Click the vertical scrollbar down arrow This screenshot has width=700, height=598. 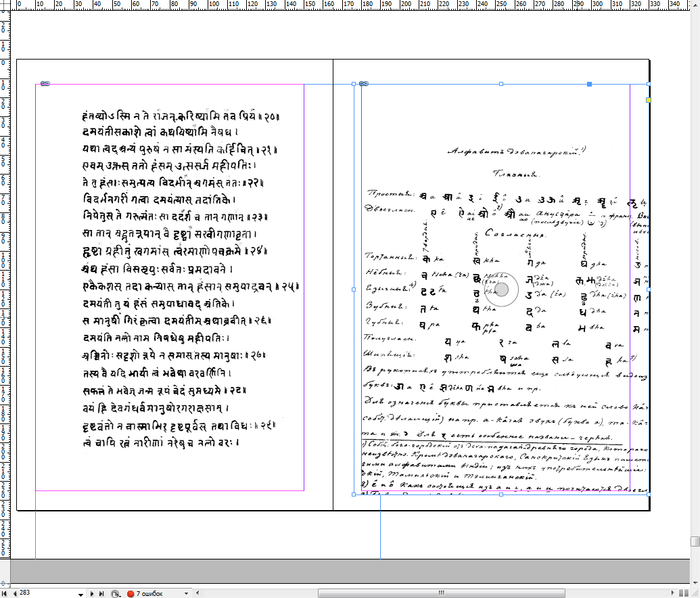point(695,582)
